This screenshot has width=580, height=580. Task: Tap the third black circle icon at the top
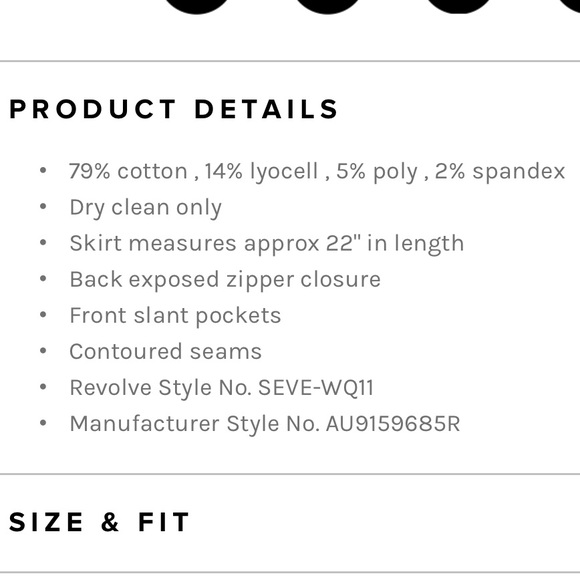click(x=458, y=6)
